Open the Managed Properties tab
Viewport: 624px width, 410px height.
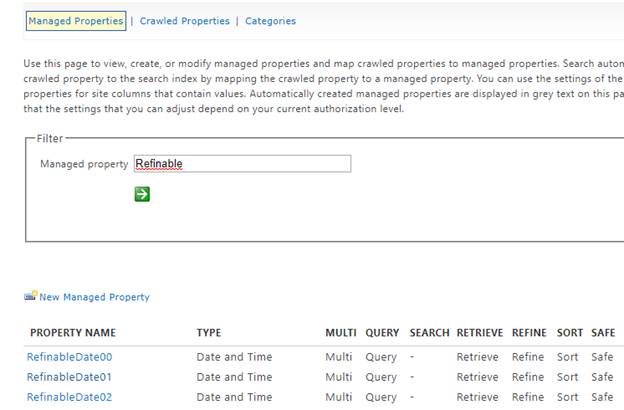pos(75,21)
